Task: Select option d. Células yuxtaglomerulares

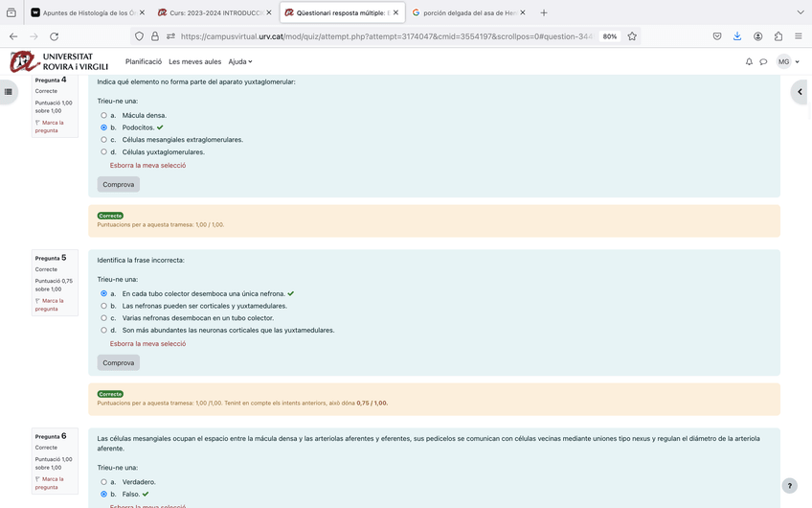Action: 103,151
